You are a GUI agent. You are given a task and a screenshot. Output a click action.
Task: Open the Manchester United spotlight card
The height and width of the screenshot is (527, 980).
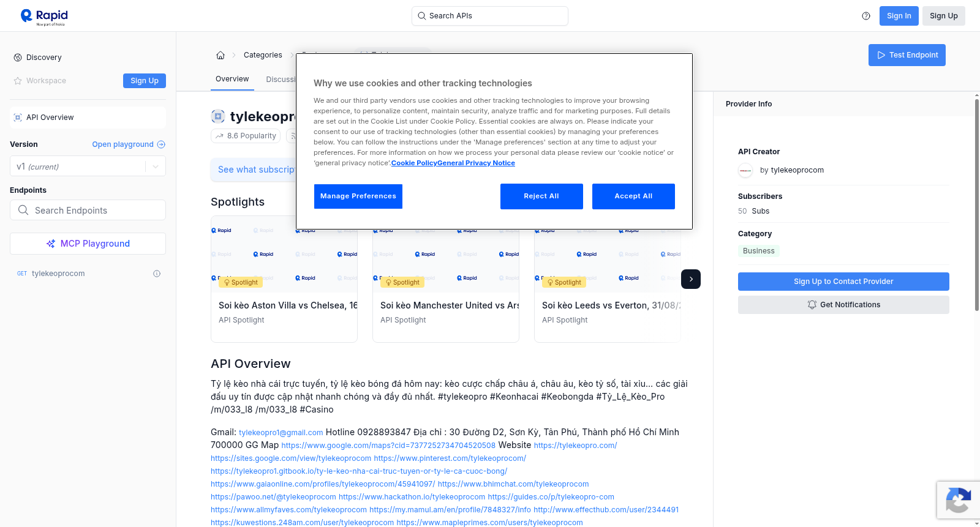(x=446, y=279)
